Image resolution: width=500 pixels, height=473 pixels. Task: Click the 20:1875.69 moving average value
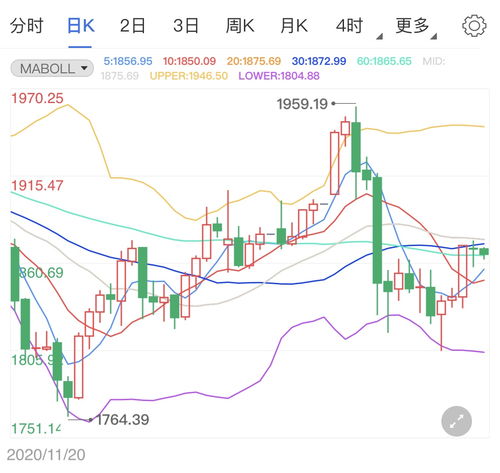254,61
